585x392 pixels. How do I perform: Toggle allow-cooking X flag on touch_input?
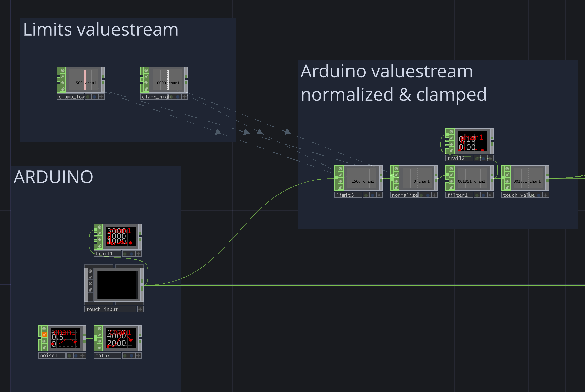pos(90,283)
